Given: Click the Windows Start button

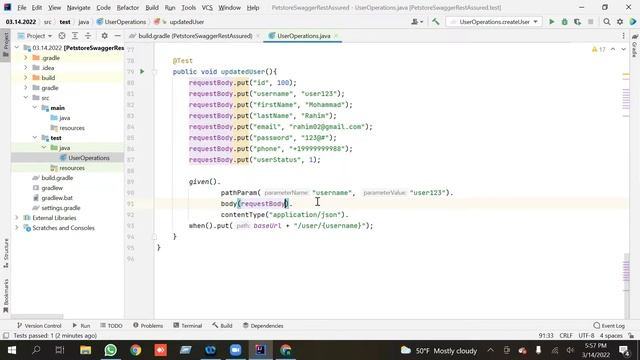Looking at the screenshot, I should (x=12, y=350).
